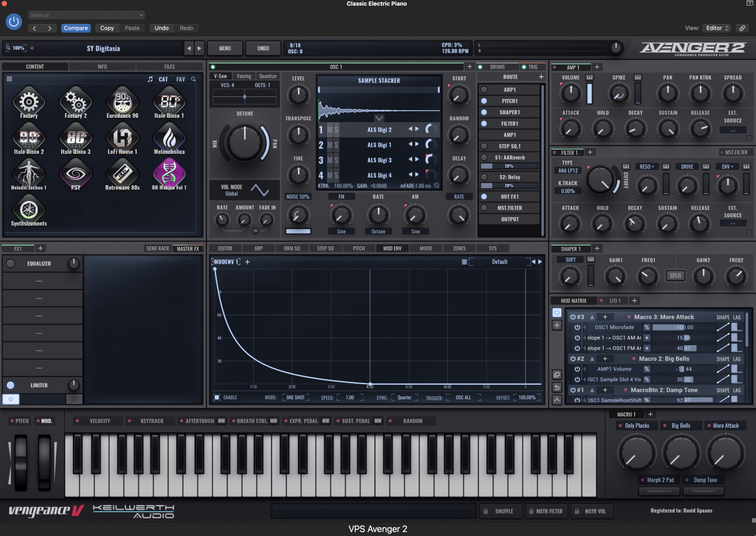Add a route module with ROUTE plus
756x536 pixels.
pos(541,77)
